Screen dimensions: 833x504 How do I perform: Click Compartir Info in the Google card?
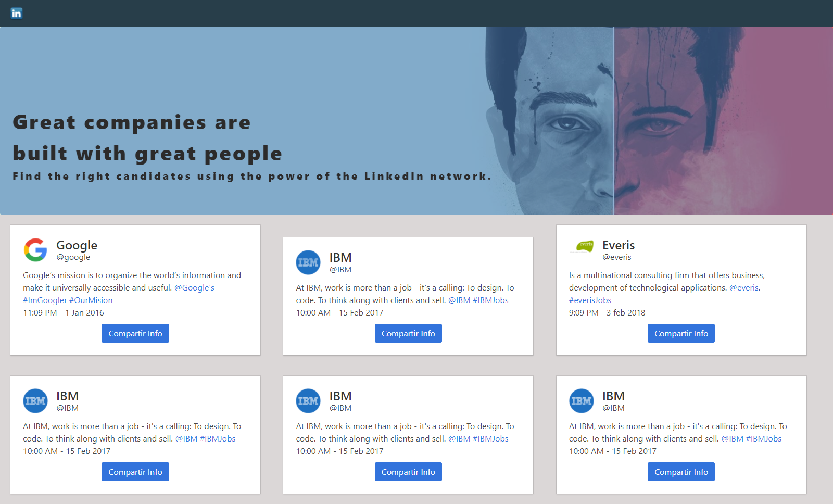[135, 333]
